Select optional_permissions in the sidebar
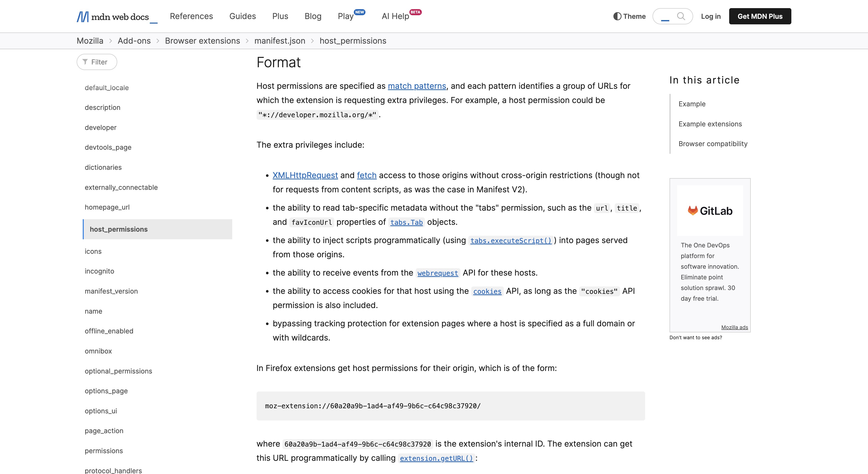868x474 pixels. tap(118, 371)
